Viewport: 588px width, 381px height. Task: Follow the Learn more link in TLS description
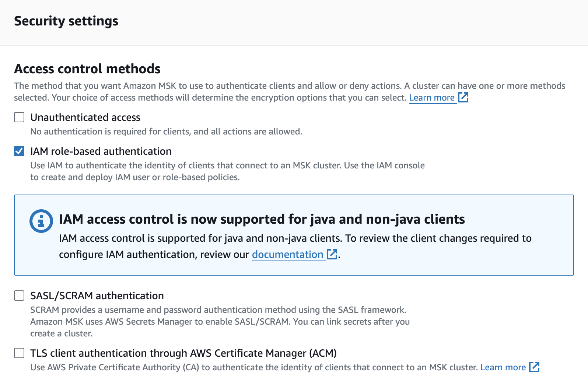[x=503, y=367]
